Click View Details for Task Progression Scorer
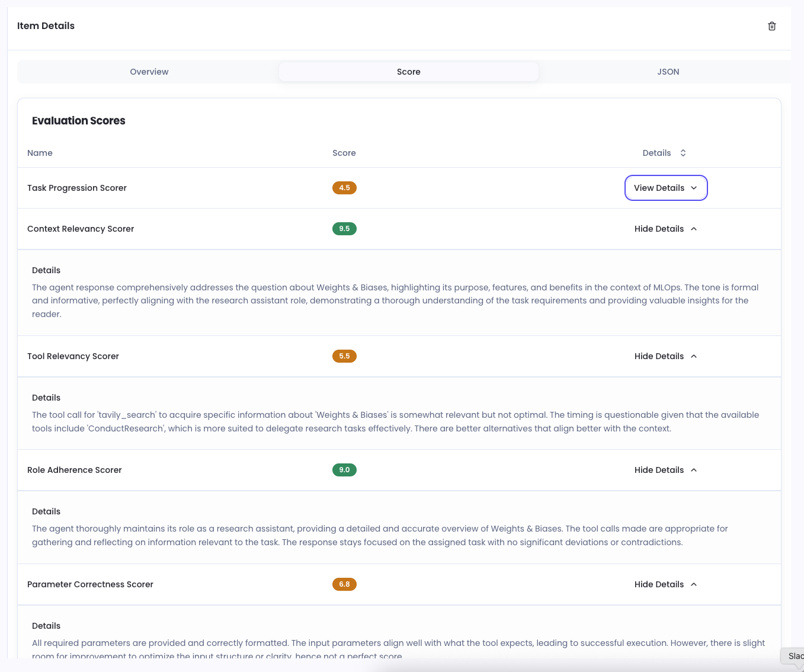 [x=659, y=188]
